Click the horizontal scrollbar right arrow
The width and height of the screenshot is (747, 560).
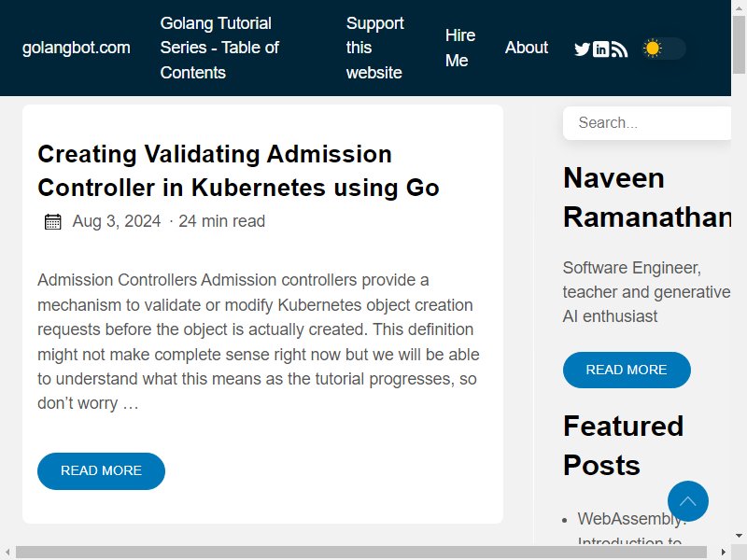point(723,552)
